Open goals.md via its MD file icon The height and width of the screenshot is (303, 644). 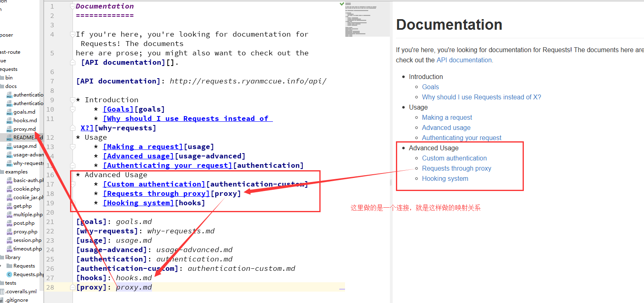(9, 112)
